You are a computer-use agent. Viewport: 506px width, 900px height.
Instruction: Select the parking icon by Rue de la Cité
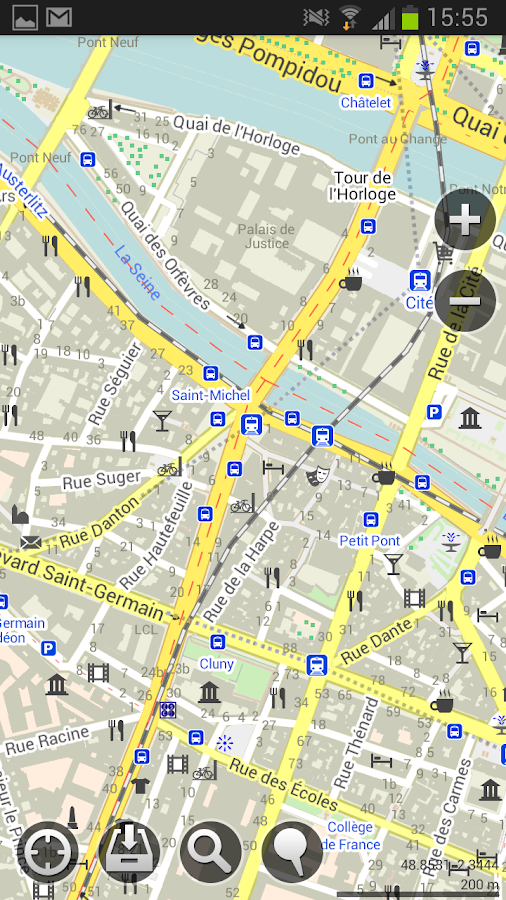click(434, 411)
